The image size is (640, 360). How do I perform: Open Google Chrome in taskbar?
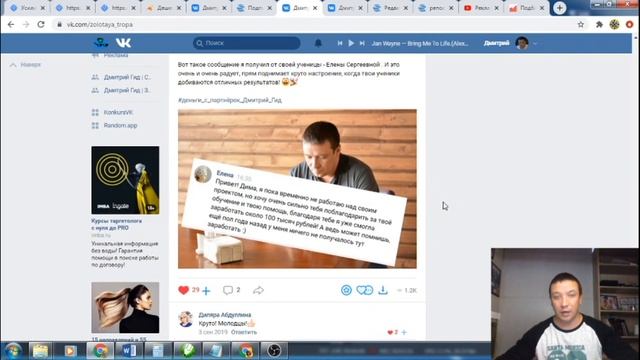pyautogui.click(x=100, y=351)
